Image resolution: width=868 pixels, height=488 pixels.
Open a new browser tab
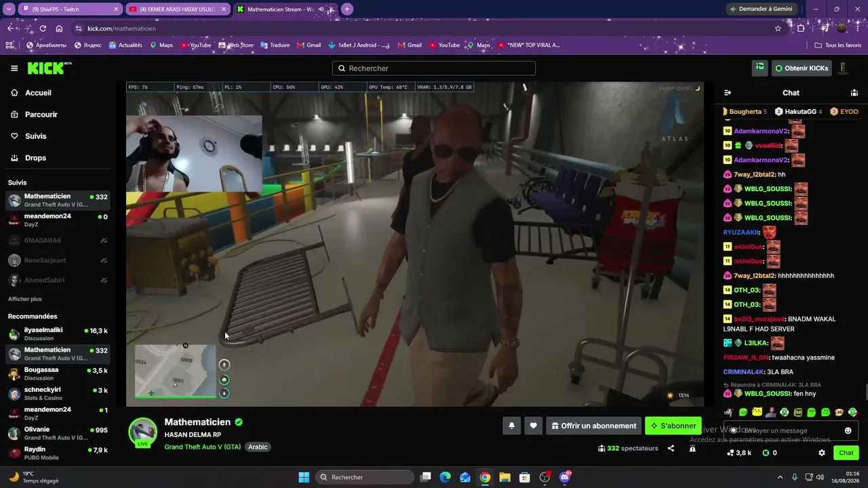tap(347, 9)
